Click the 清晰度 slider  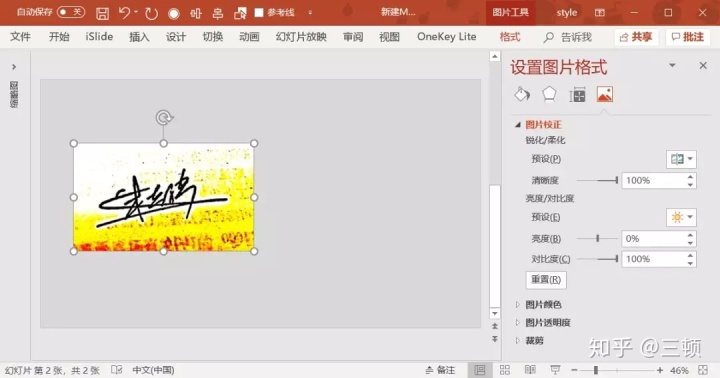coord(597,181)
